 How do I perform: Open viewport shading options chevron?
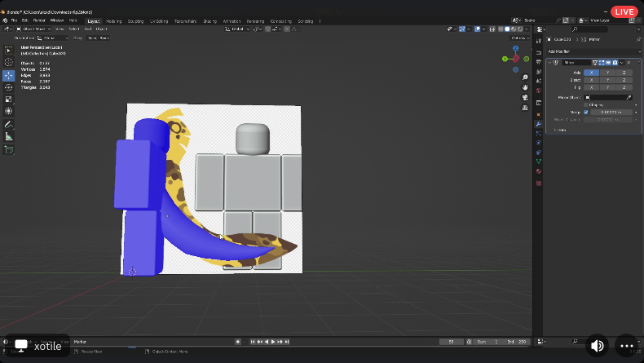pyautogui.click(x=527, y=29)
